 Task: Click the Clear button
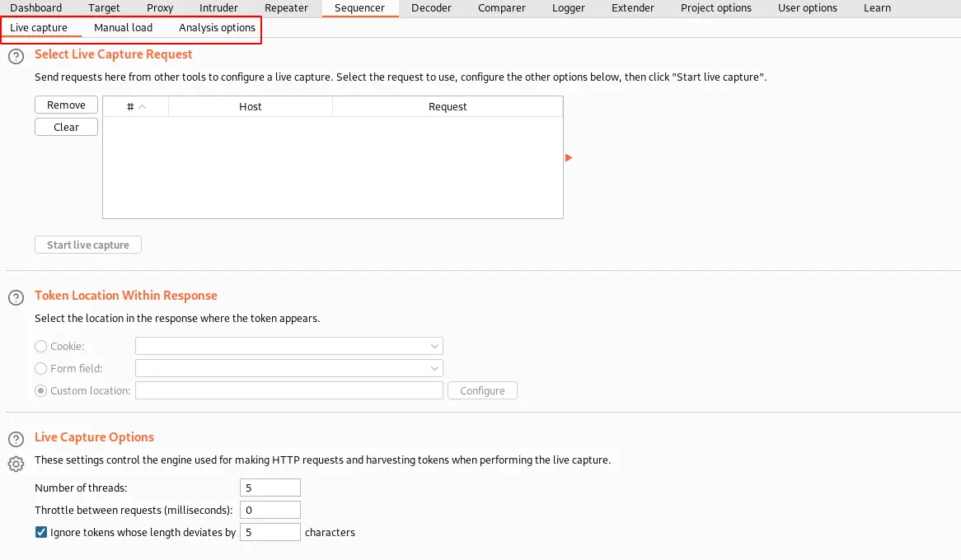tap(66, 128)
